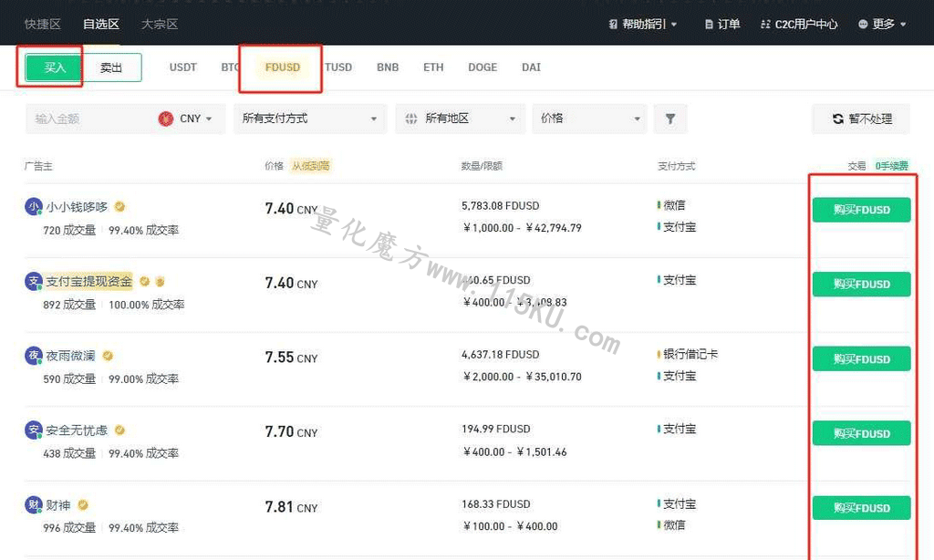Expand the 帮助指引 help menu
934x560 pixels.
pyautogui.click(x=643, y=25)
